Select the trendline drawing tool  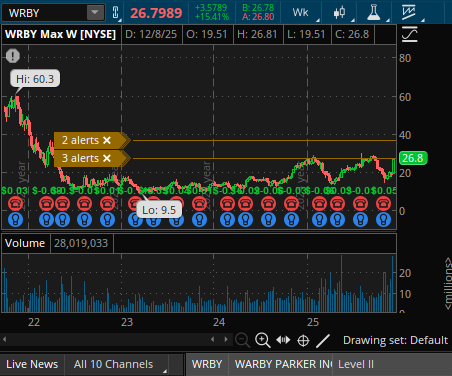(323, 341)
